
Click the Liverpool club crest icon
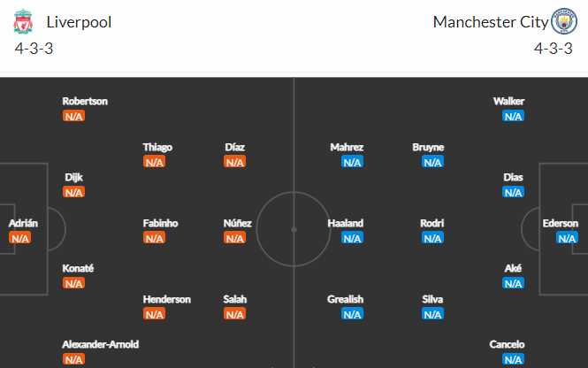point(23,21)
